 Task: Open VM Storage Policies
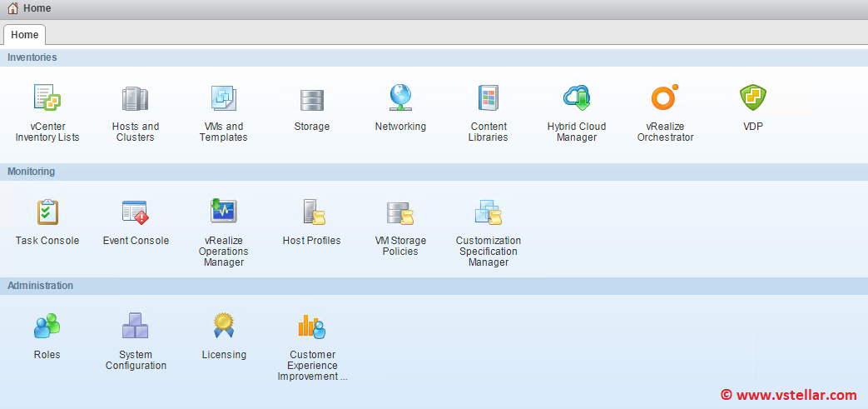[400, 212]
